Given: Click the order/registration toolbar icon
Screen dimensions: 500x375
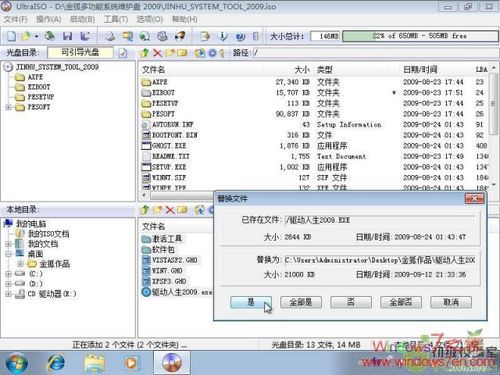Looking at the screenshot, I should click(x=205, y=36).
